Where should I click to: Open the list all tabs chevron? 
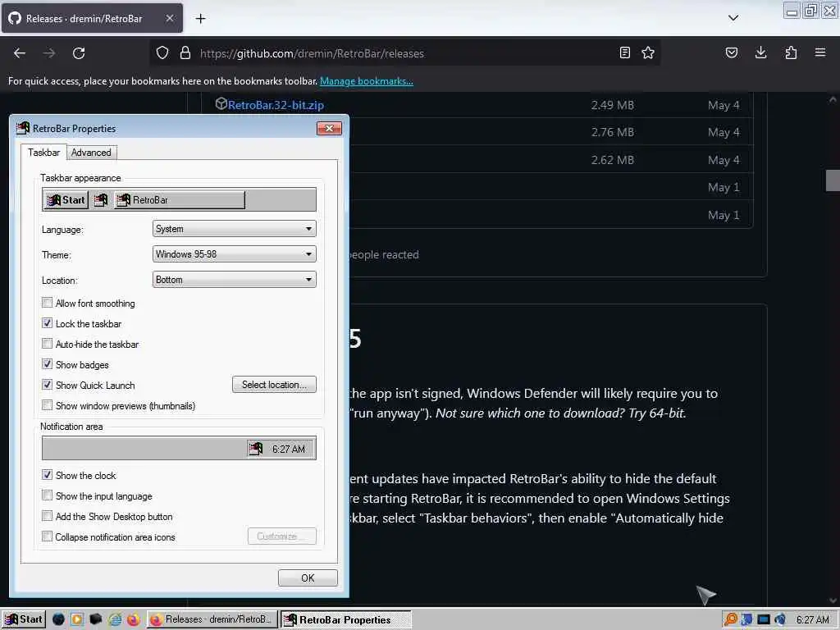[x=733, y=18]
